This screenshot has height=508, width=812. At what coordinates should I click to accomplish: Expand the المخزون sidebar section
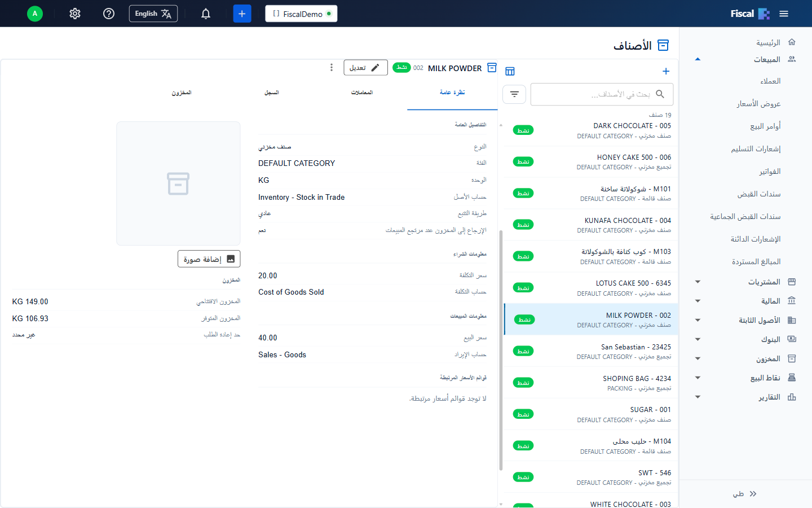[698, 358]
